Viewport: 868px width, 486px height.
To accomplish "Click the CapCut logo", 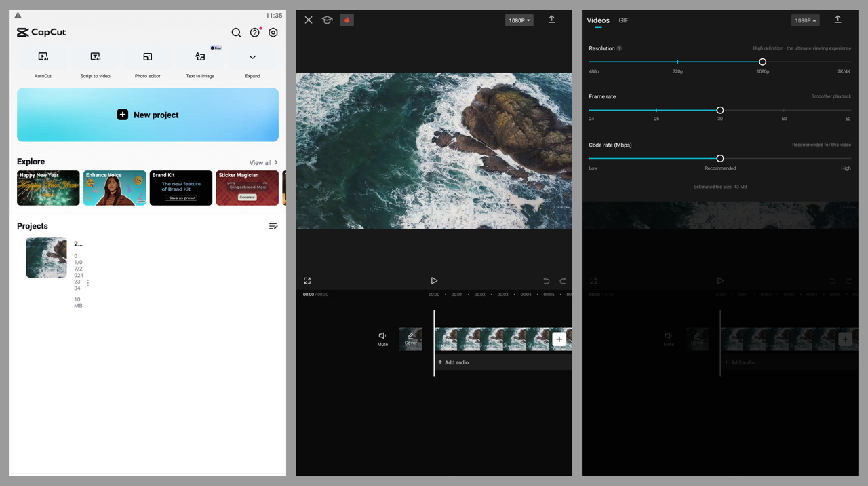I will click(41, 32).
